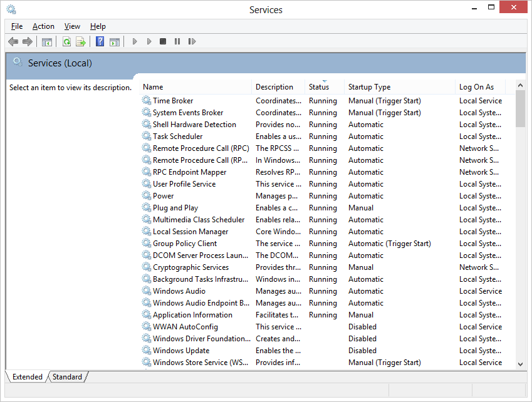Image resolution: width=532 pixels, height=402 pixels.
Task: Open the Action menu
Action: tap(43, 26)
